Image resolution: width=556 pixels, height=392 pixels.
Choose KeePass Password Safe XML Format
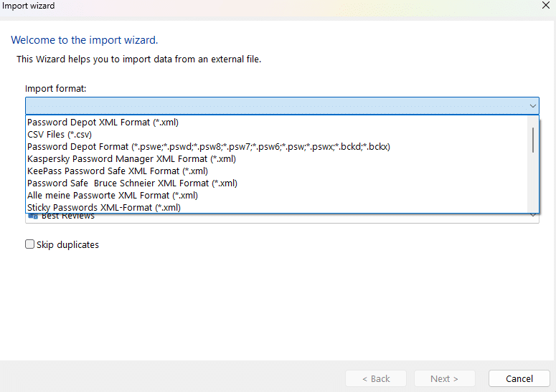[x=277, y=171]
